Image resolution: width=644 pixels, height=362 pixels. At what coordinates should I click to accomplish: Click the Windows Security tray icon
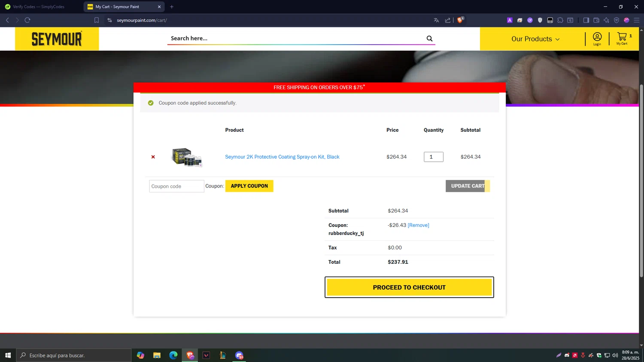(x=599, y=355)
